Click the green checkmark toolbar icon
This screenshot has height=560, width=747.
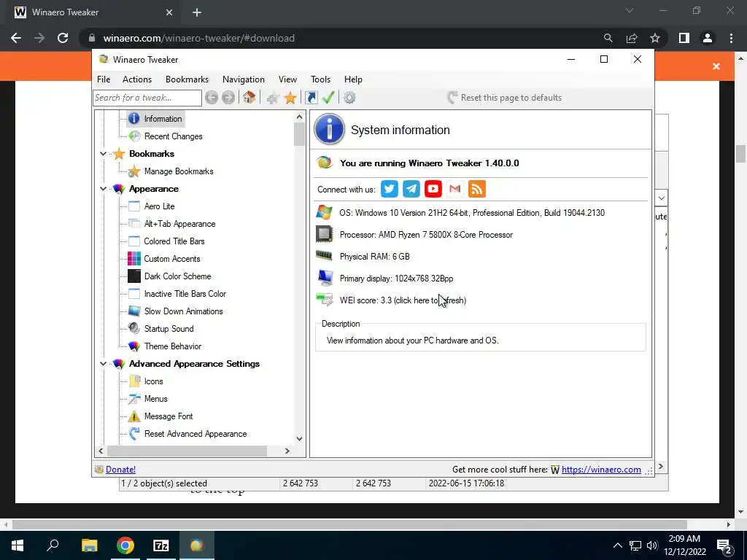coord(328,98)
